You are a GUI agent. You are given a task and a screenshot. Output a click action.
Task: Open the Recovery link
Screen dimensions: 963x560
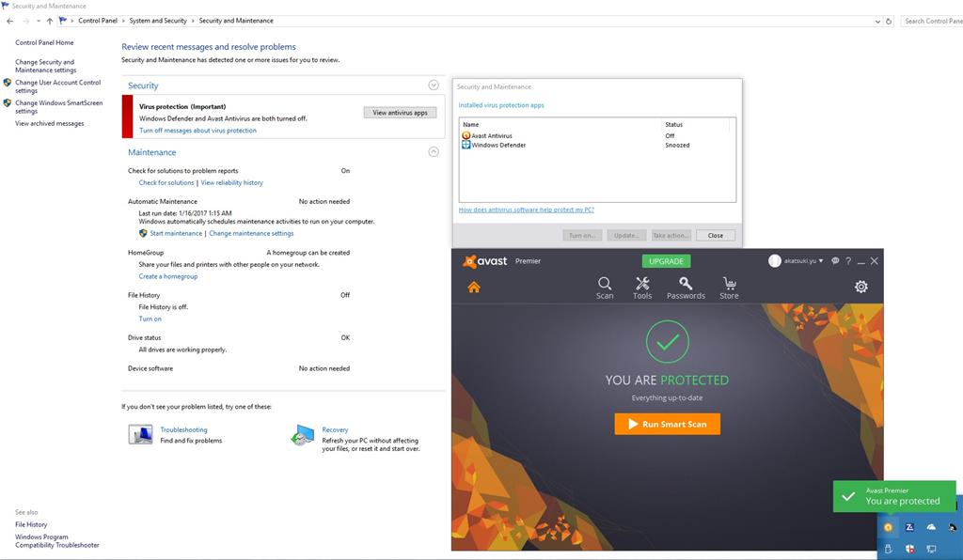click(x=335, y=430)
